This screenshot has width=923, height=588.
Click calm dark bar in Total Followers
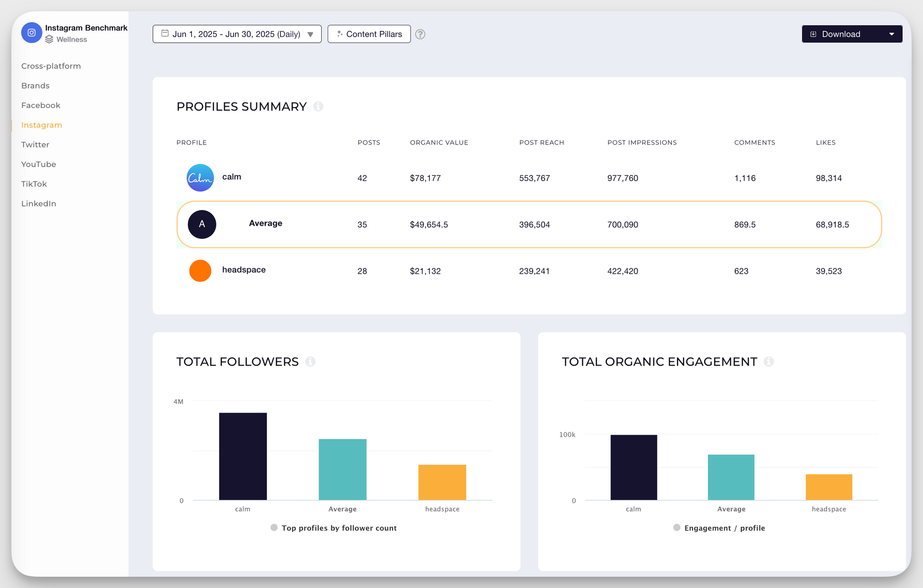click(243, 456)
